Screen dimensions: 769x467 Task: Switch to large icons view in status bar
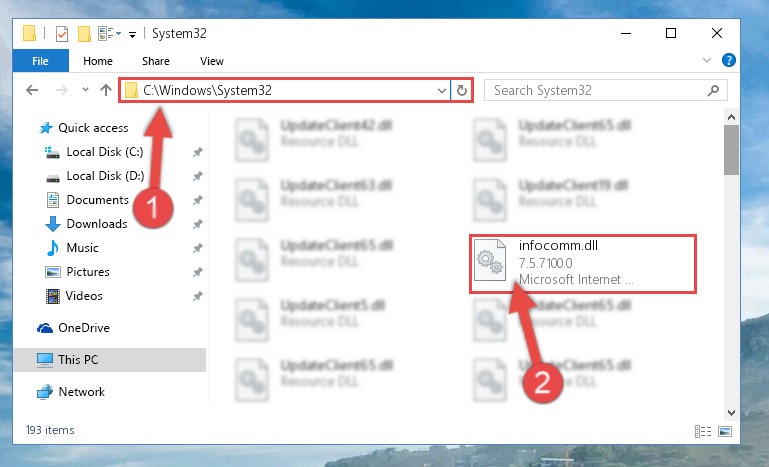725,431
